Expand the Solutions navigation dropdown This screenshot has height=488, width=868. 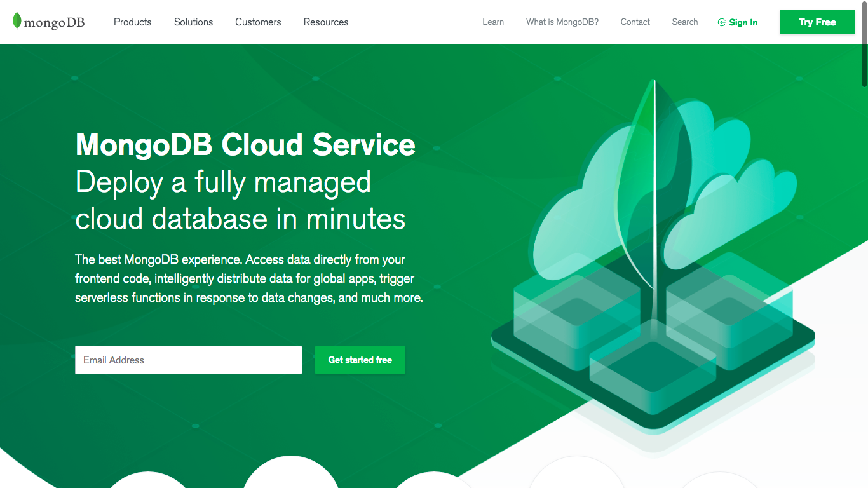click(x=193, y=22)
